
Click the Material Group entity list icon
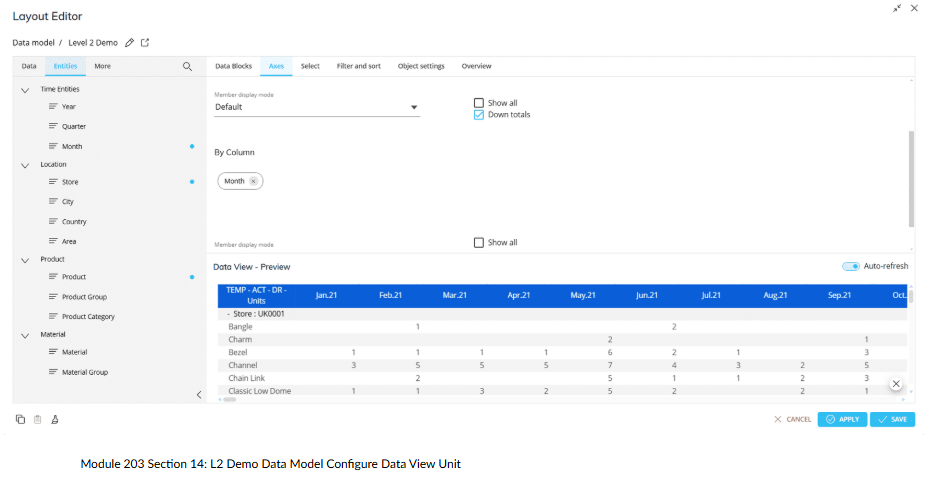(53, 372)
